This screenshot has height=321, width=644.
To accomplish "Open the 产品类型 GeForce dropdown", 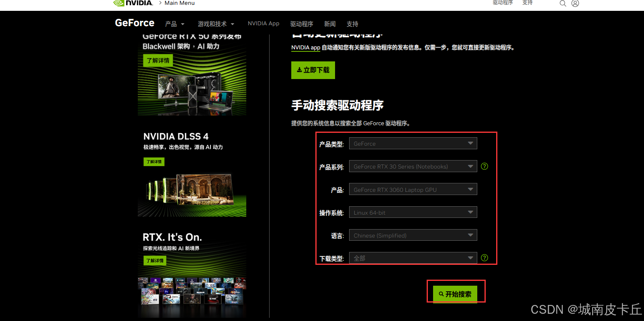I will pyautogui.click(x=413, y=143).
